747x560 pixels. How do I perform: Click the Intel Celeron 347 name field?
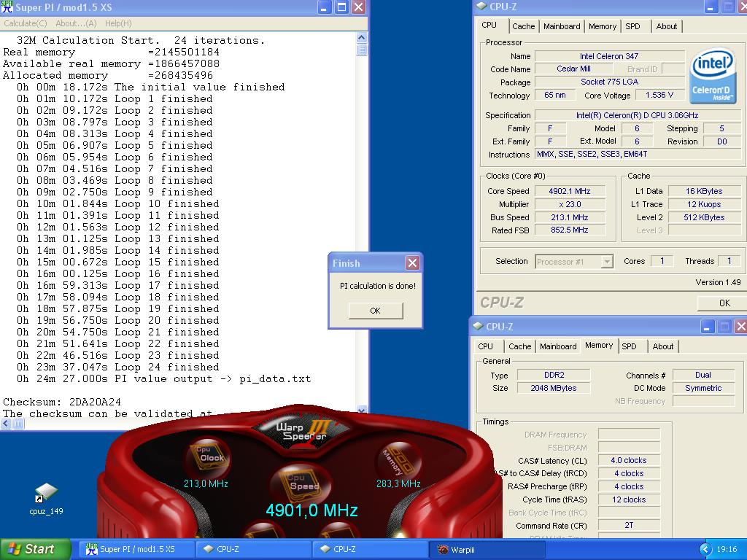pos(609,56)
